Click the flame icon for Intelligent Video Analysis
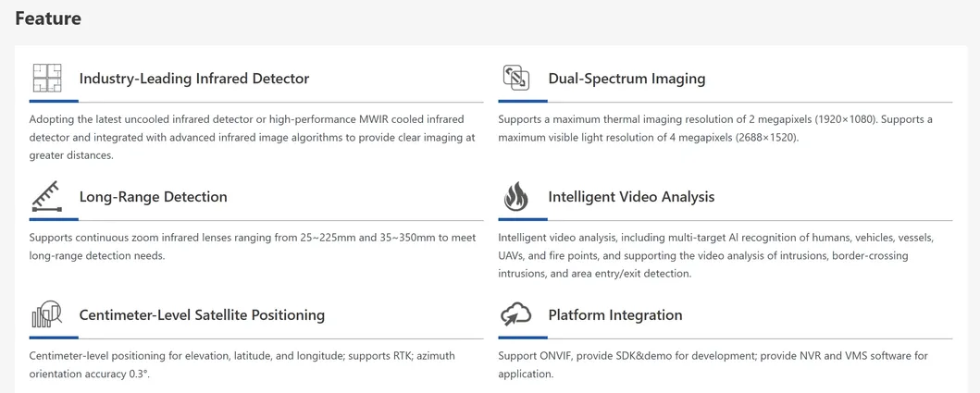 pyautogui.click(x=515, y=196)
